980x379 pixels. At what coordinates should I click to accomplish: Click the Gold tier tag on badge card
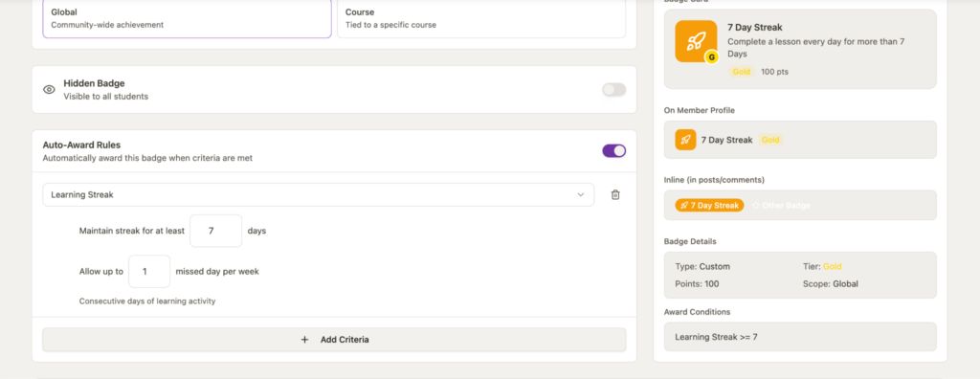pos(742,72)
